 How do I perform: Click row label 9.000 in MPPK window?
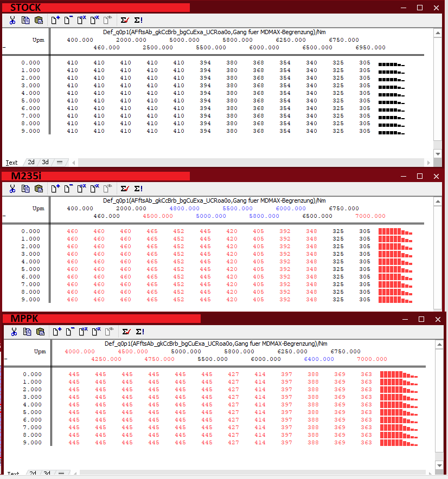coord(32,443)
